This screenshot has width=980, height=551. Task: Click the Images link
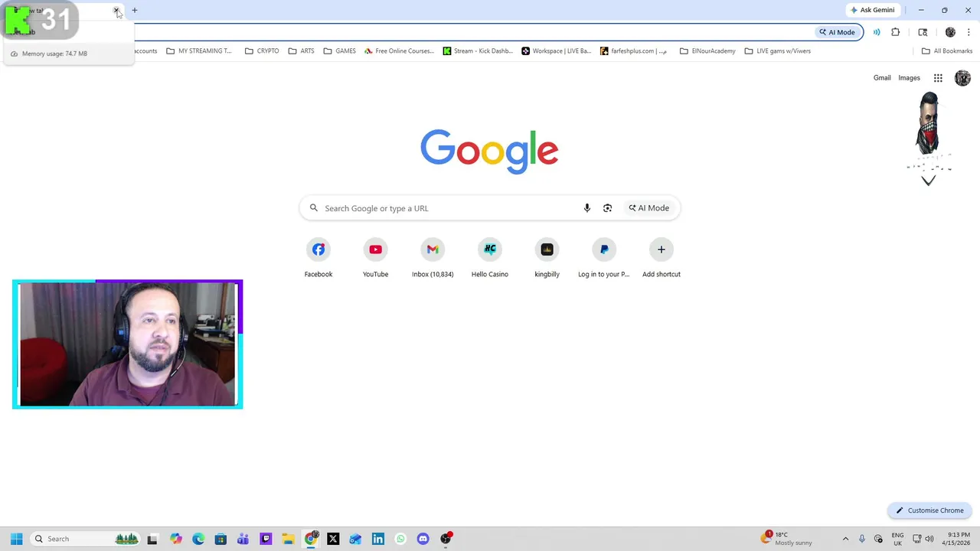click(909, 78)
